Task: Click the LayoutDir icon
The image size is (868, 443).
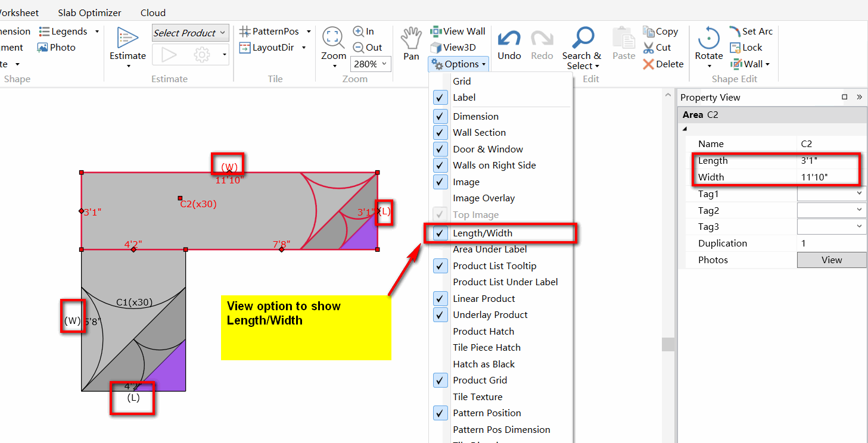Action: (x=245, y=48)
